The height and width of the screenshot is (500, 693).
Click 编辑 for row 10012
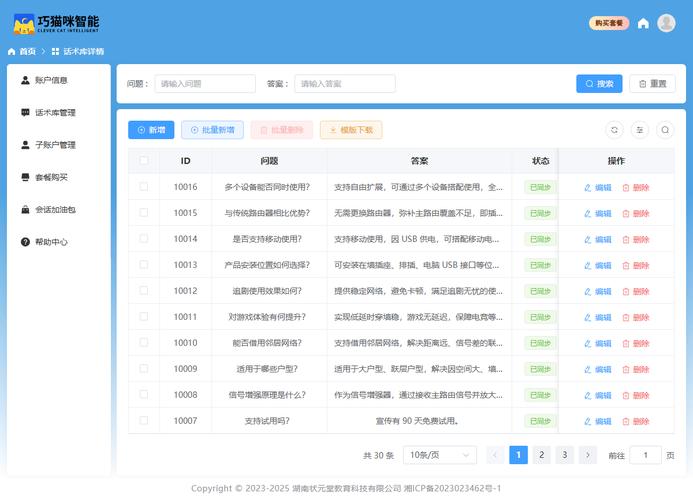(x=598, y=291)
